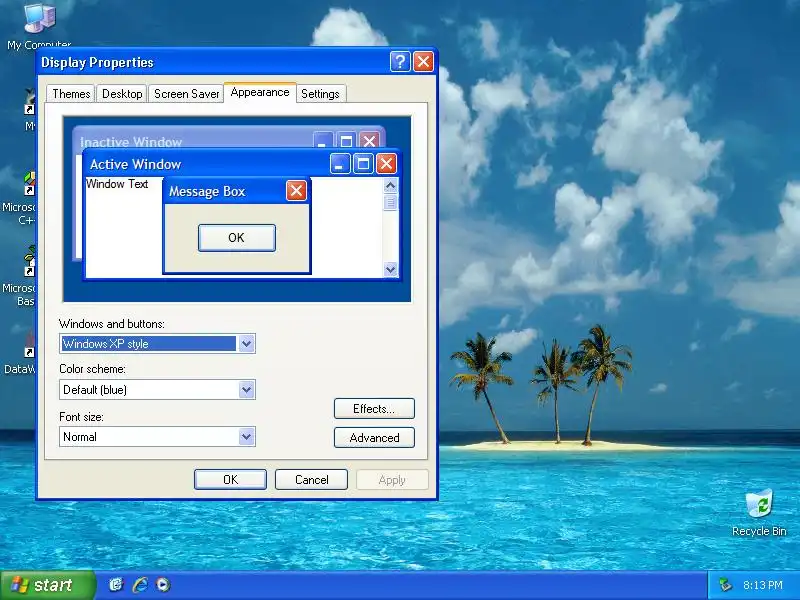Switch to the Themes tab

click(71, 94)
